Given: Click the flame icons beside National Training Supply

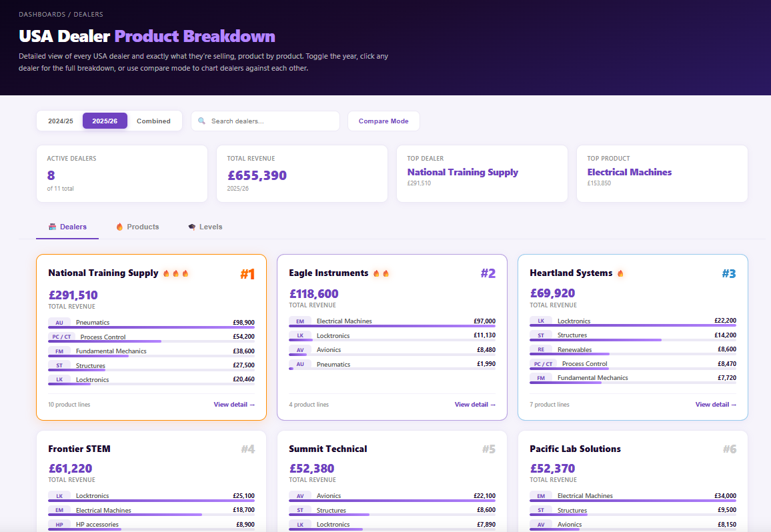Looking at the screenshot, I should pyautogui.click(x=178, y=273).
